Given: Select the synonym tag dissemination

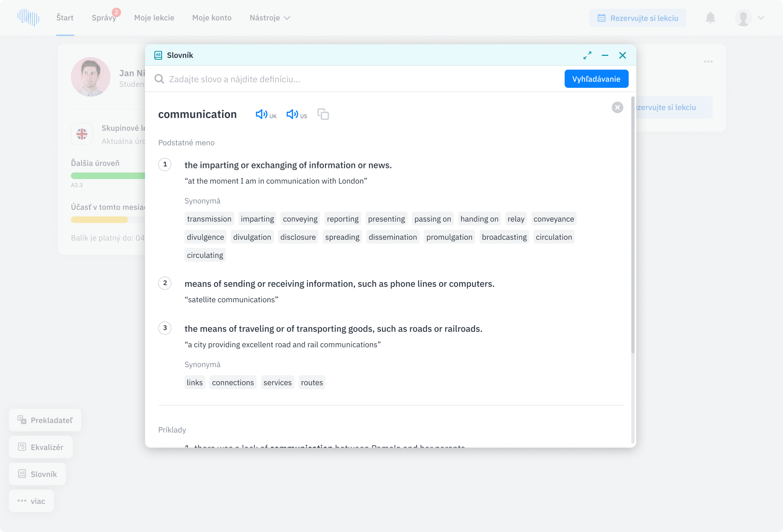Looking at the screenshot, I should pyautogui.click(x=392, y=237).
